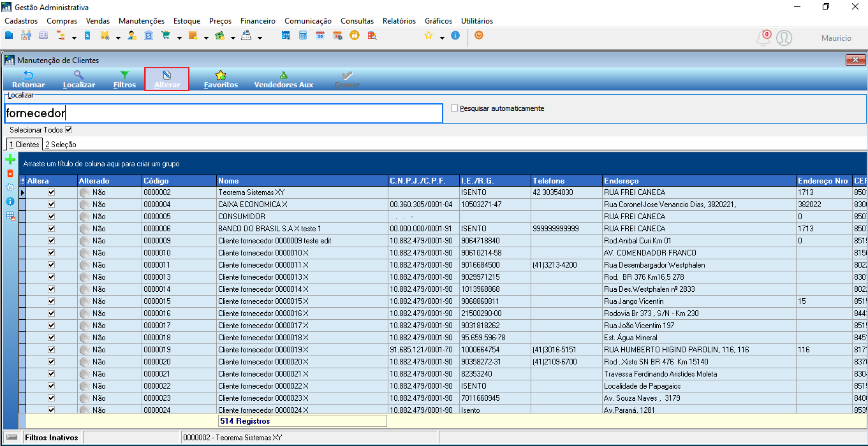868x446 pixels.
Task: Click the red trash delete icon beside grid
Action: [10, 173]
